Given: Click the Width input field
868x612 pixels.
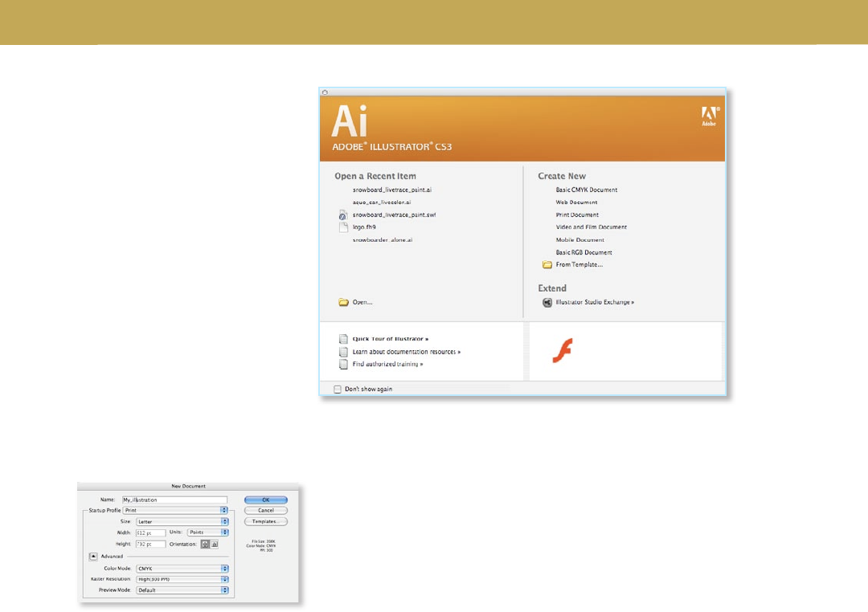Looking at the screenshot, I should pyautogui.click(x=150, y=532).
